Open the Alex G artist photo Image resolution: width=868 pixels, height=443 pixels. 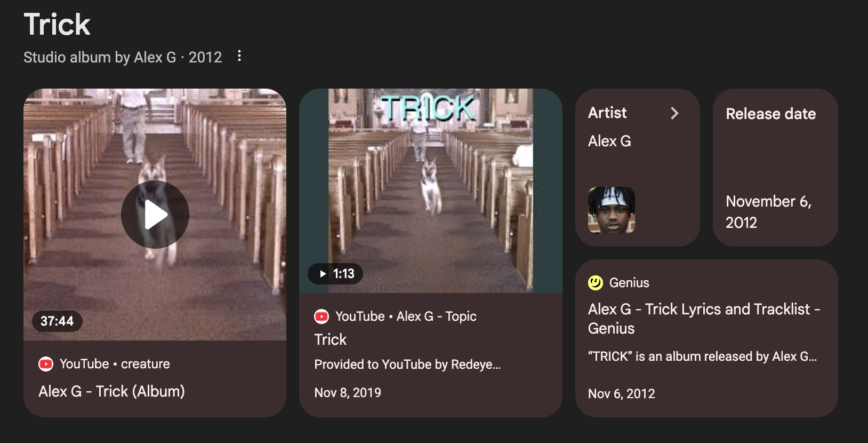611,210
